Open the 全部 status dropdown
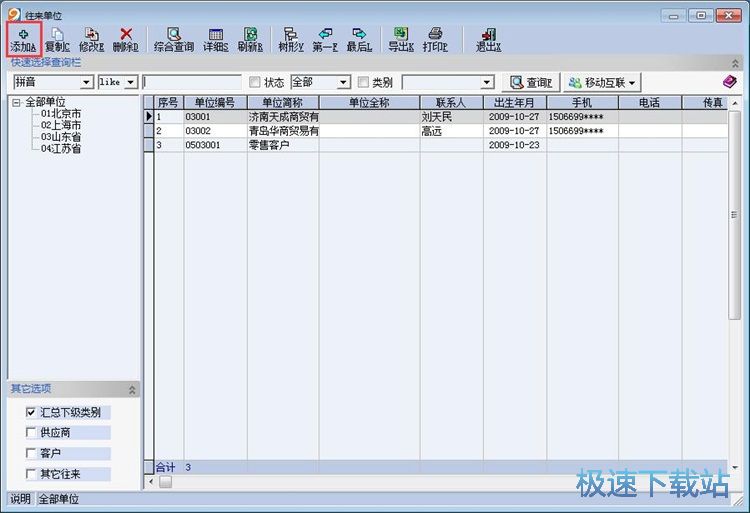This screenshot has width=750, height=513. click(343, 82)
